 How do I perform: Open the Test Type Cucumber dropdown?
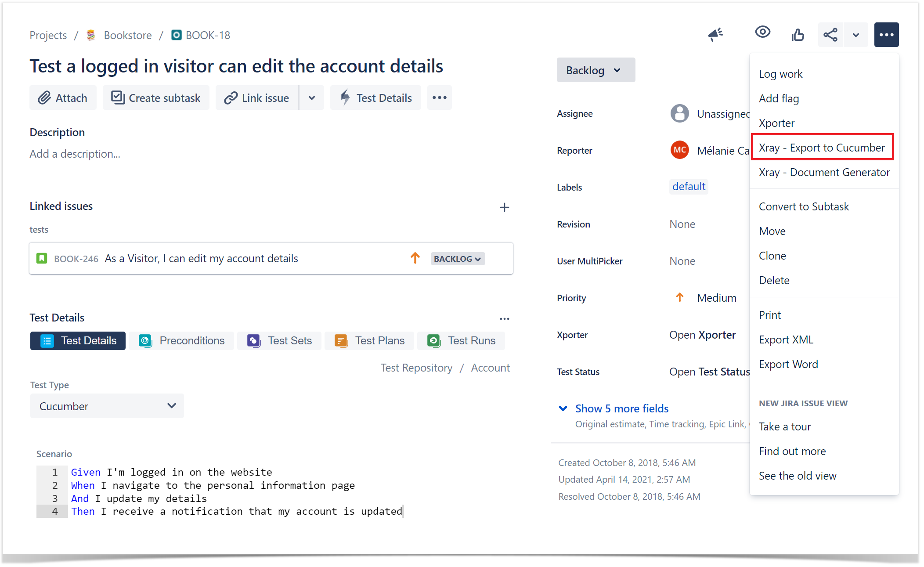(107, 406)
